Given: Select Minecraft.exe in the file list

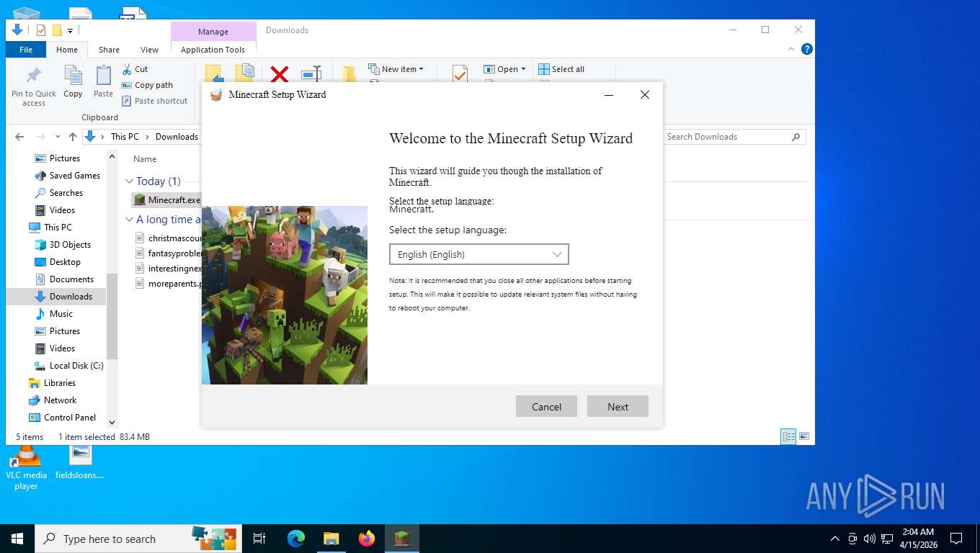Looking at the screenshot, I should point(167,199).
